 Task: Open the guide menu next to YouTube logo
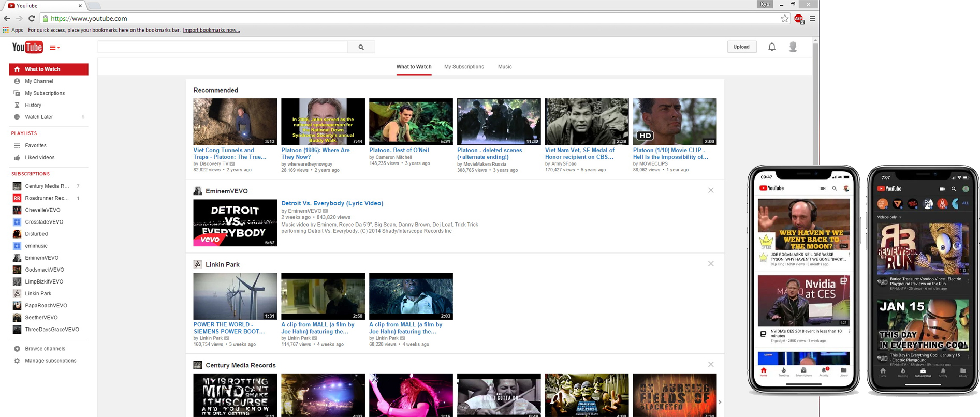pos(54,48)
